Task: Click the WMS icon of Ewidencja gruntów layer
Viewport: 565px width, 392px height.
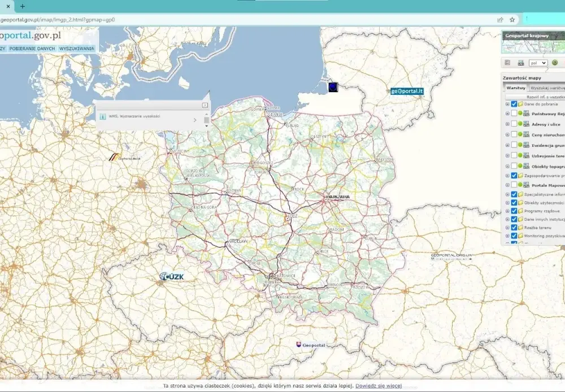Action: pos(526,145)
